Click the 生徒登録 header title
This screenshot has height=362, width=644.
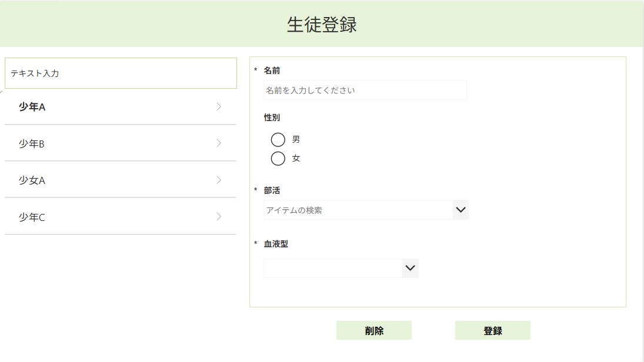322,25
